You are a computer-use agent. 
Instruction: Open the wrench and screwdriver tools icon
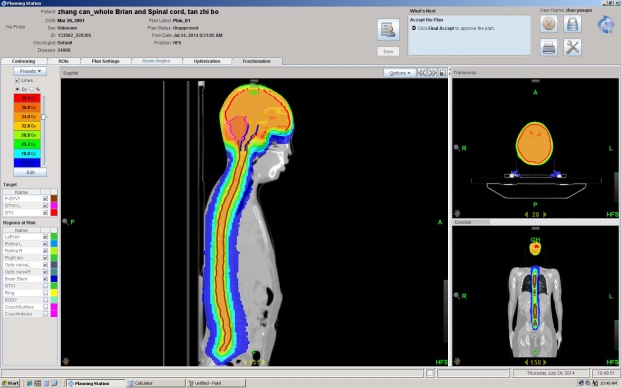coord(572,48)
